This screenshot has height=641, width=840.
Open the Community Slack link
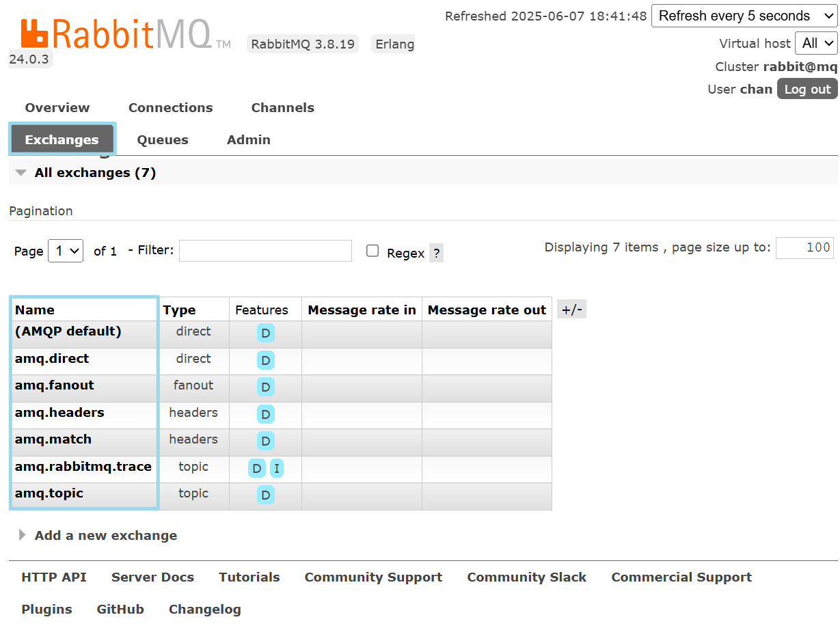click(527, 577)
